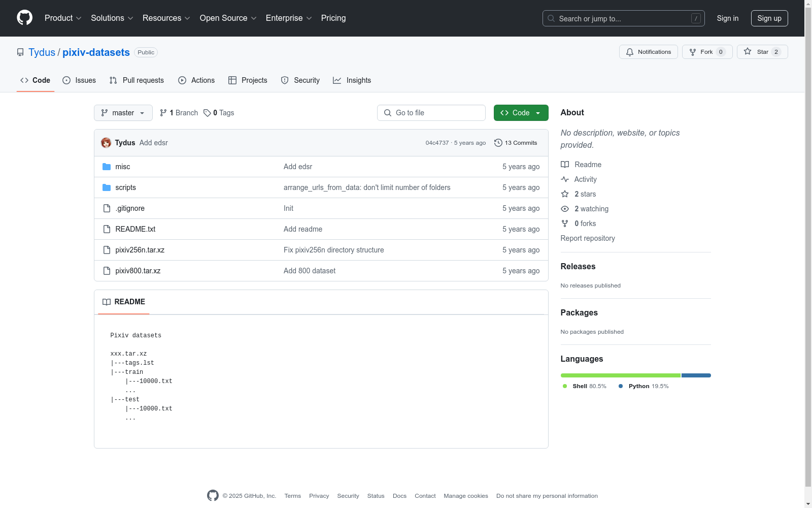Viewport: 812px width, 508px height.
Task: Click the blue Python language bar segment
Action: pyautogui.click(x=696, y=375)
